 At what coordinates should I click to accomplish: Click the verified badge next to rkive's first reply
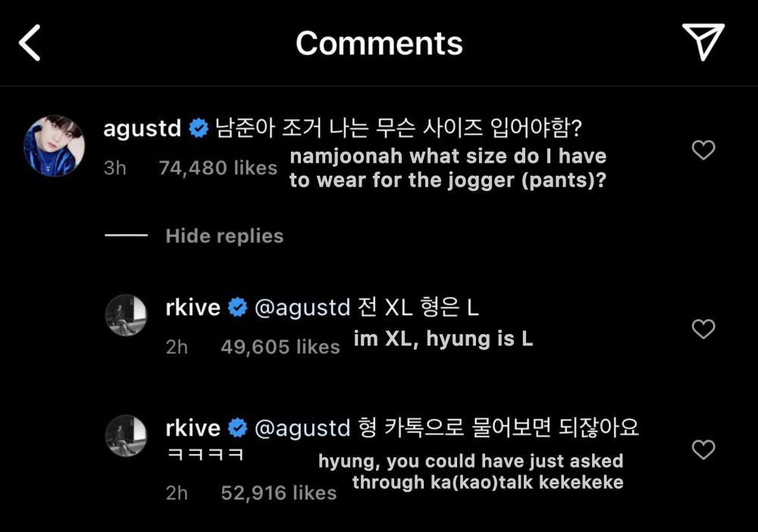pos(239,307)
